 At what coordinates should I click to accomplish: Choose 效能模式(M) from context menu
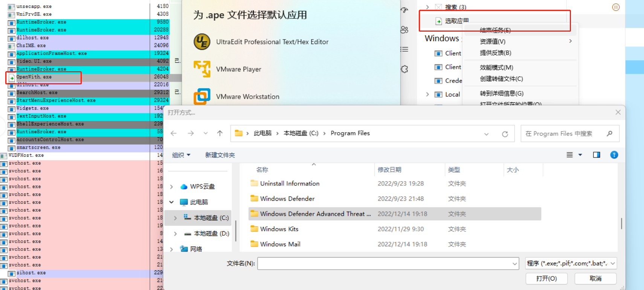pyautogui.click(x=520, y=67)
